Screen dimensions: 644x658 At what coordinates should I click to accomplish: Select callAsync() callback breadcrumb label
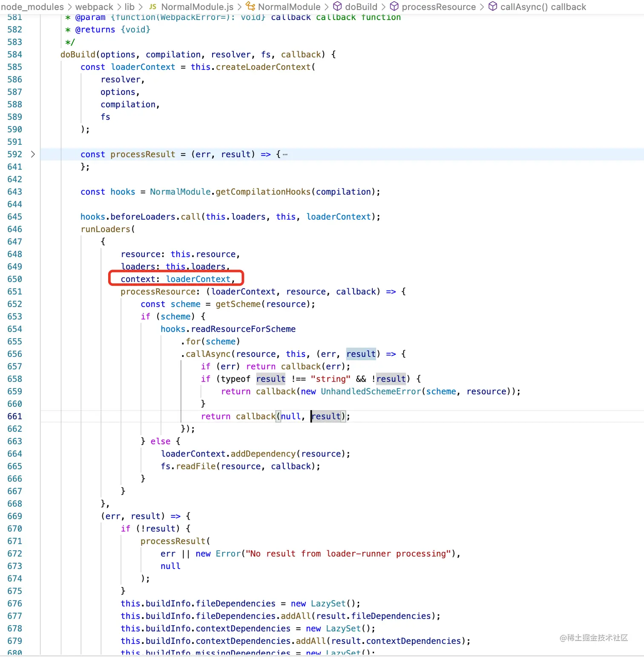pyautogui.click(x=543, y=7)
